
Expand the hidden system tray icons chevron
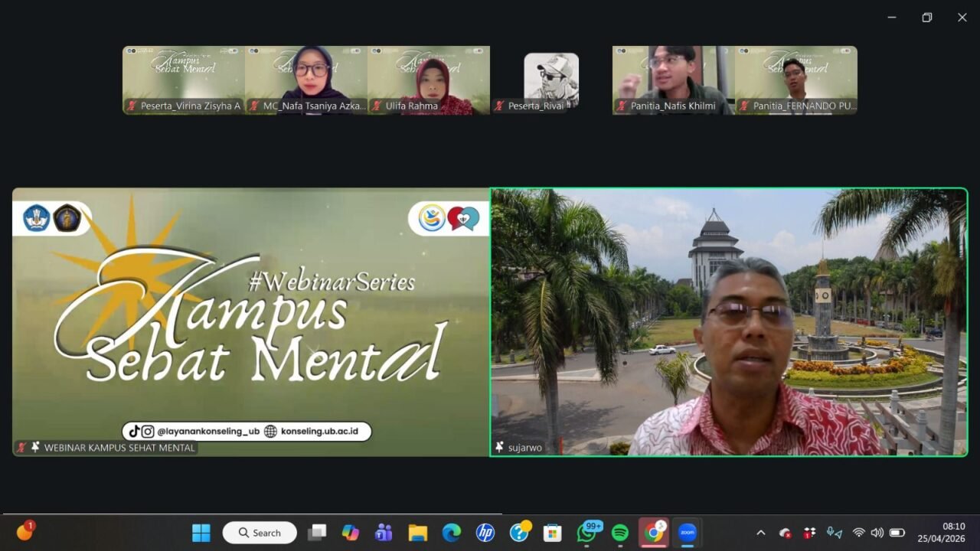(x=760, y=533)
